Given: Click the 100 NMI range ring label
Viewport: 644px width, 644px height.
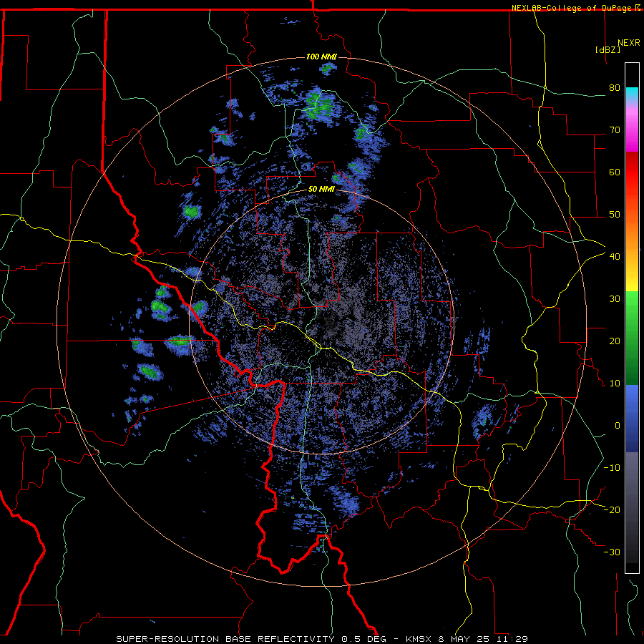Looking at the screenshot, I should [321, 57].
